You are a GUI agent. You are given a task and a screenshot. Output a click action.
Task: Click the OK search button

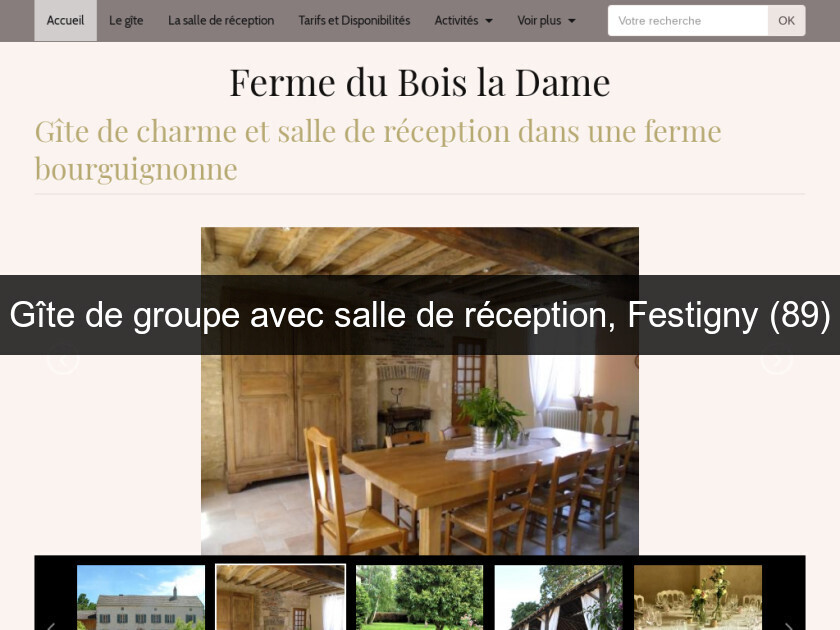(786, 20)
